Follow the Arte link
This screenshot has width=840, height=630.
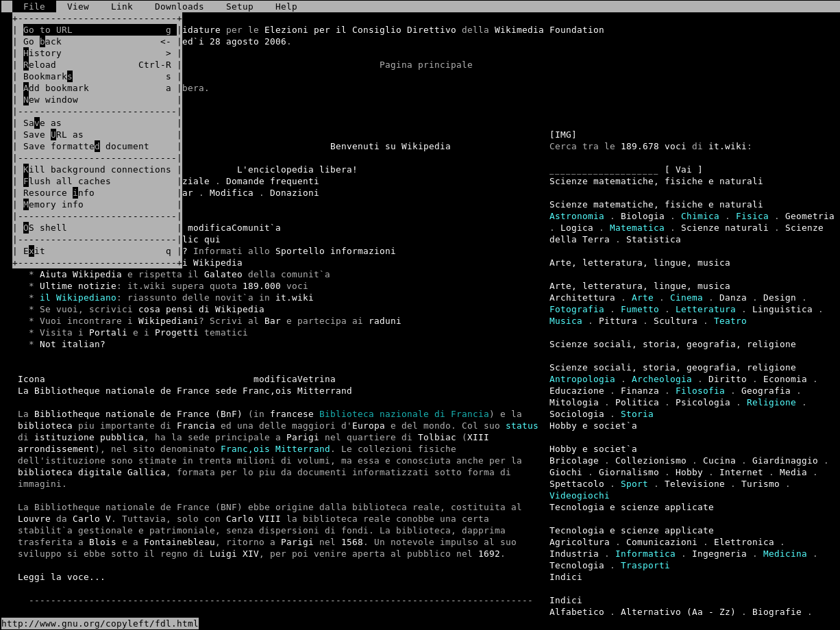click(643, 298)
